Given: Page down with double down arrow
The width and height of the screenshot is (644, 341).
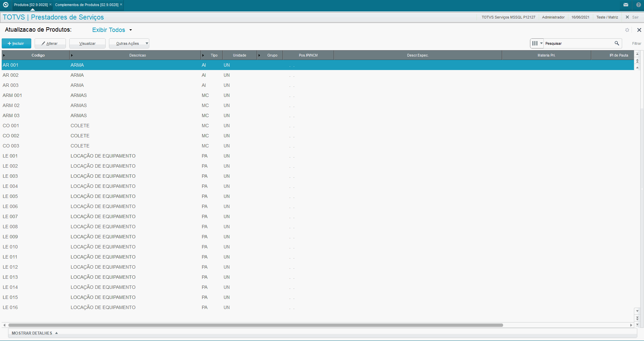Looking at the screenshot, I should [x=637, y=318].
